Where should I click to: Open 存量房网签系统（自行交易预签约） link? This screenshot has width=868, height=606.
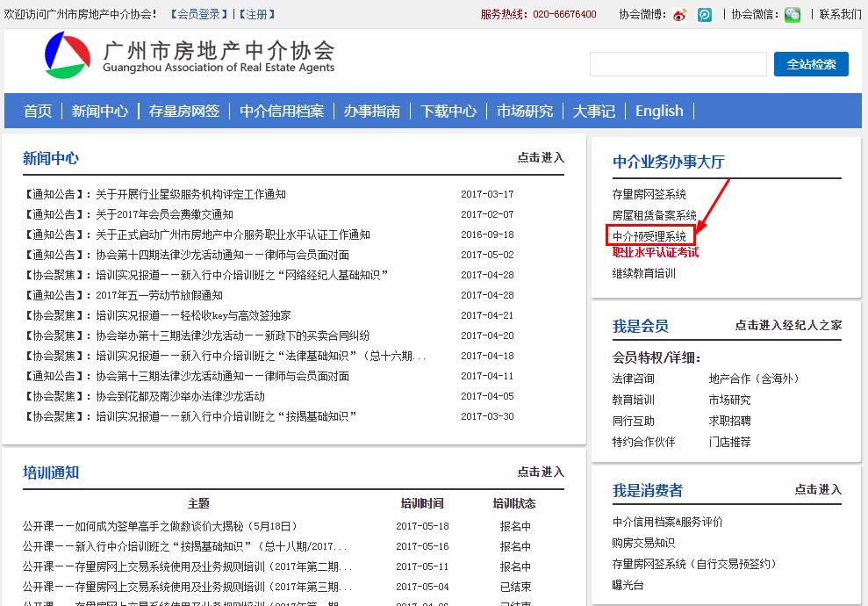[x=695, y=564]
